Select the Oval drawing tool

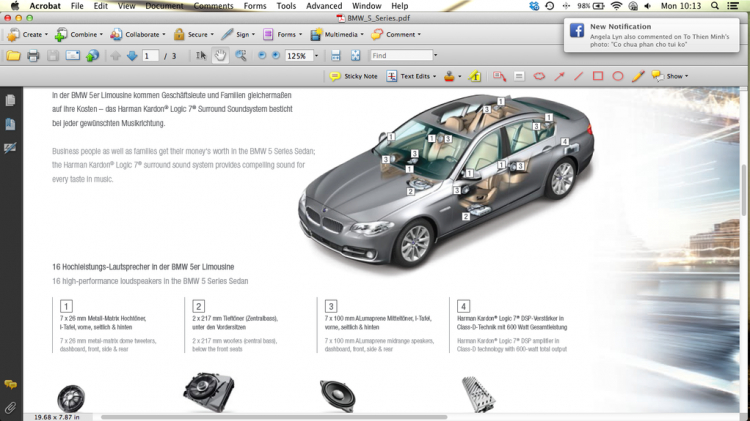pyautogui.click(x=618, y=76)
